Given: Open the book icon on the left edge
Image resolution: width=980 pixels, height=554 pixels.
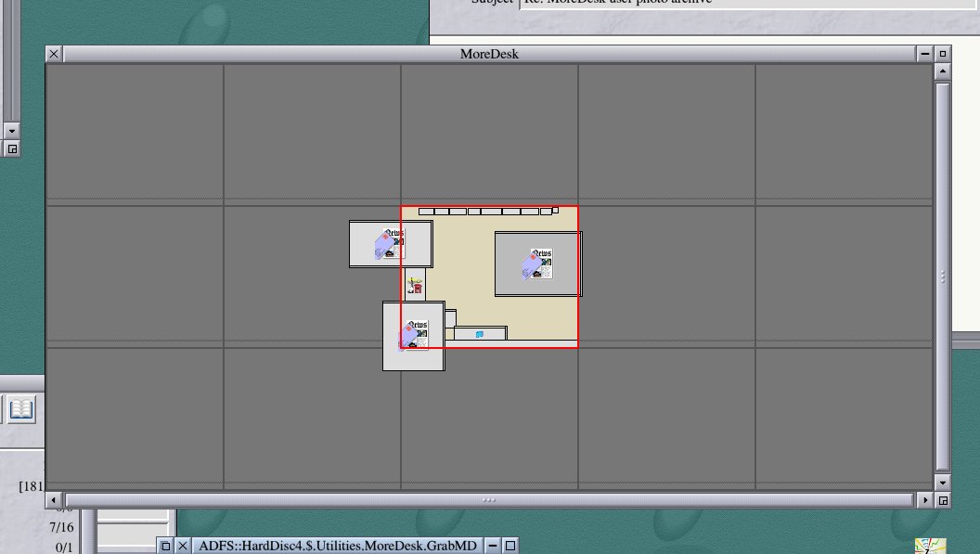Looking at the screenshot, I should pyautogui.click(x=22, y=409).
